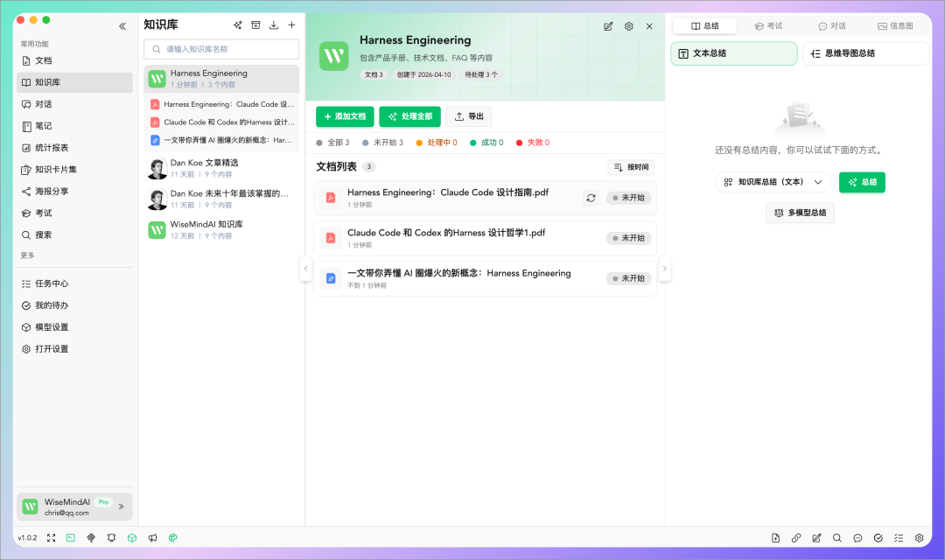Filter documents by 失败 status
Viewport: 945px width, 560px height.
(x=533, y=143)
